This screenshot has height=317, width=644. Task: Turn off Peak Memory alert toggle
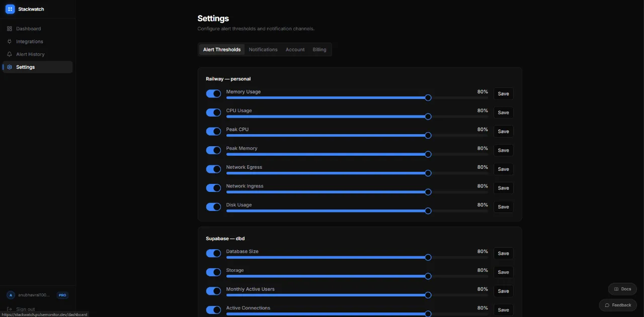coord(213,150)
